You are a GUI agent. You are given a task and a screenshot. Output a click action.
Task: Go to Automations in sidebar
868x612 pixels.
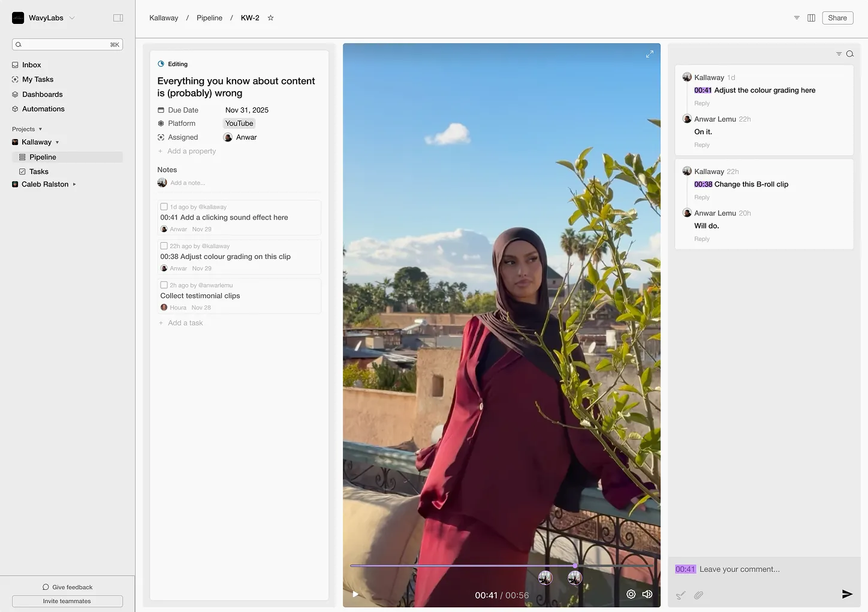click(43, 109)
